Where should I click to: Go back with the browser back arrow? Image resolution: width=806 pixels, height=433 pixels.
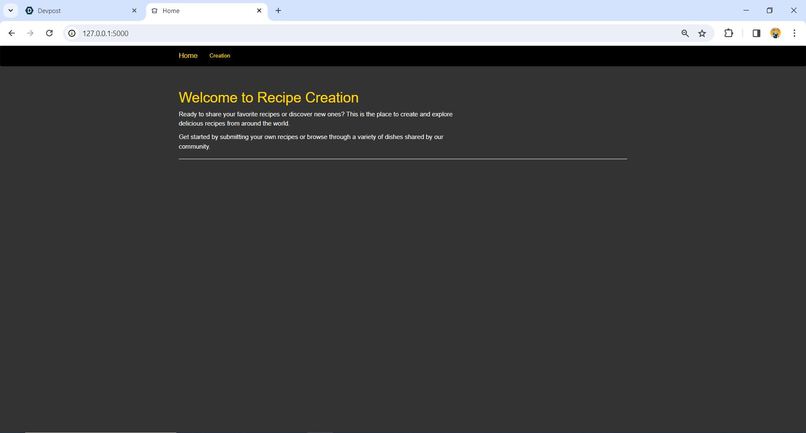(12, 33)
